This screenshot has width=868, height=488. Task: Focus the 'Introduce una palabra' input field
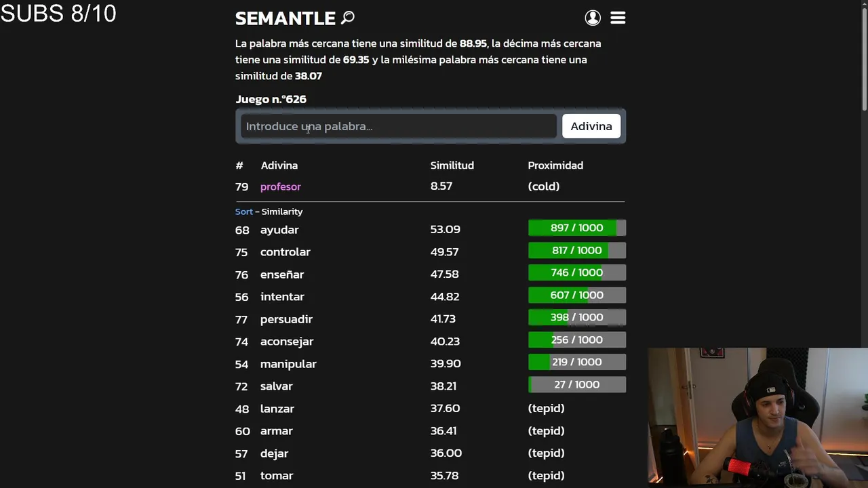[398, 126]
